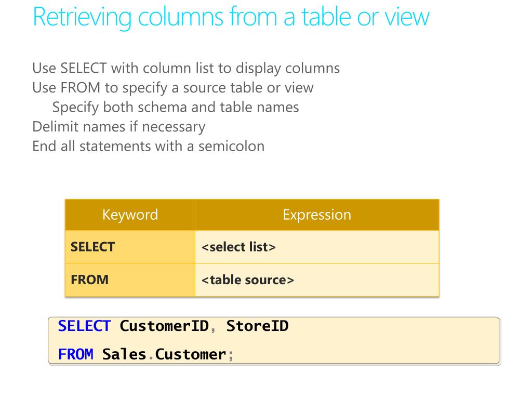Select the 'FROM' keyword cell in the table

point(130,280)
